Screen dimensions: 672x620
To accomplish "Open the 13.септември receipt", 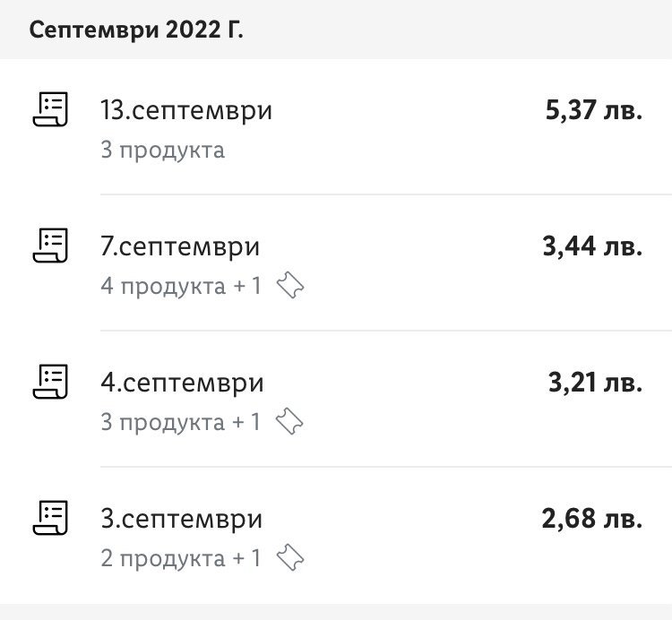I will (186, 112).
